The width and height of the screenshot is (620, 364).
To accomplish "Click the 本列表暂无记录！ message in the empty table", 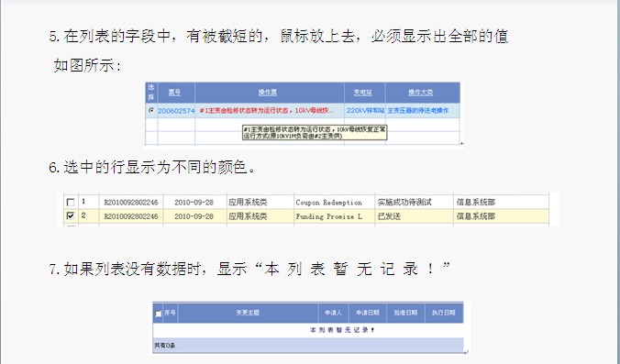I will point(342,330).
